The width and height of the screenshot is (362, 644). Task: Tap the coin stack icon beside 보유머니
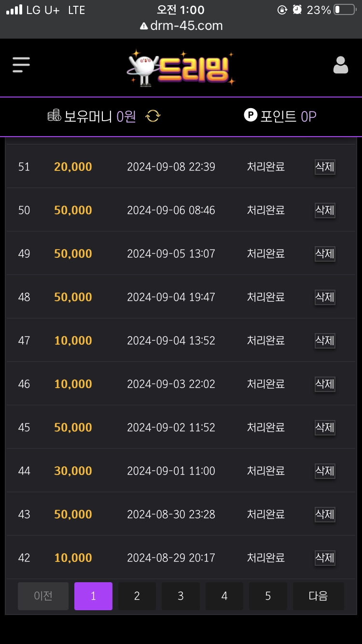54,116
